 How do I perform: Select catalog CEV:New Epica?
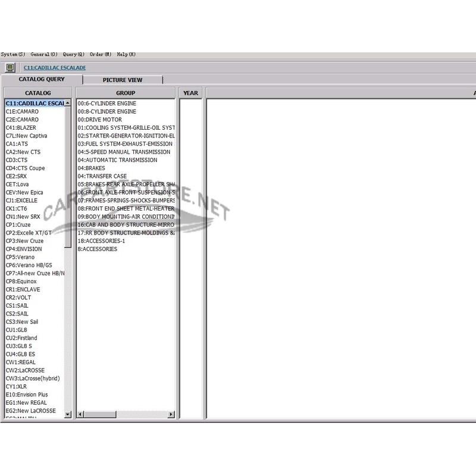24,192
